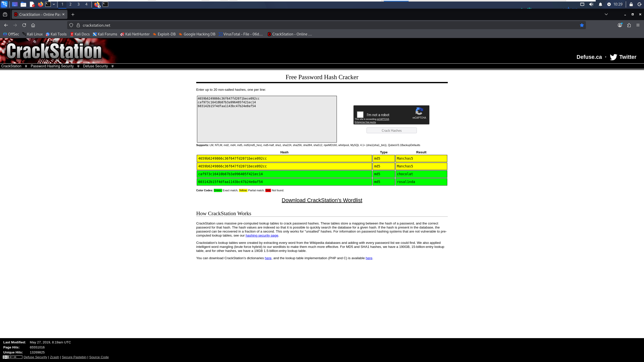Click the CrackStation logo banner

(x=54, y=51)
